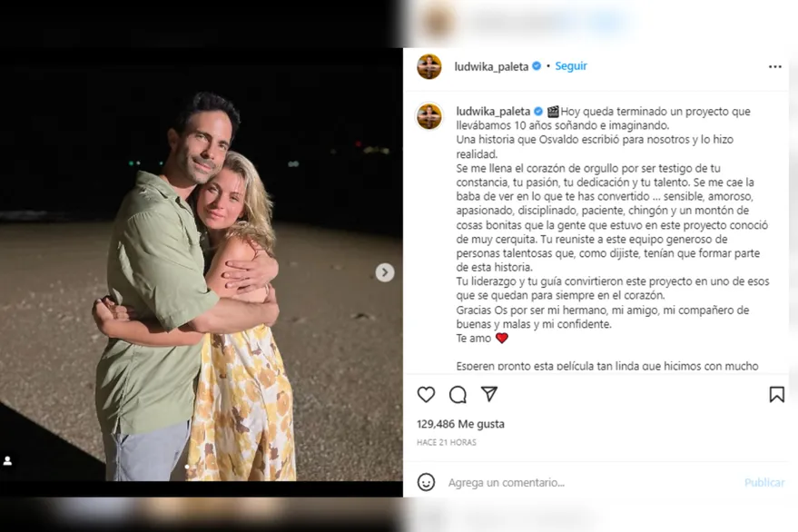
Task: Share post using paper plane icon
Action: [489, 394]
